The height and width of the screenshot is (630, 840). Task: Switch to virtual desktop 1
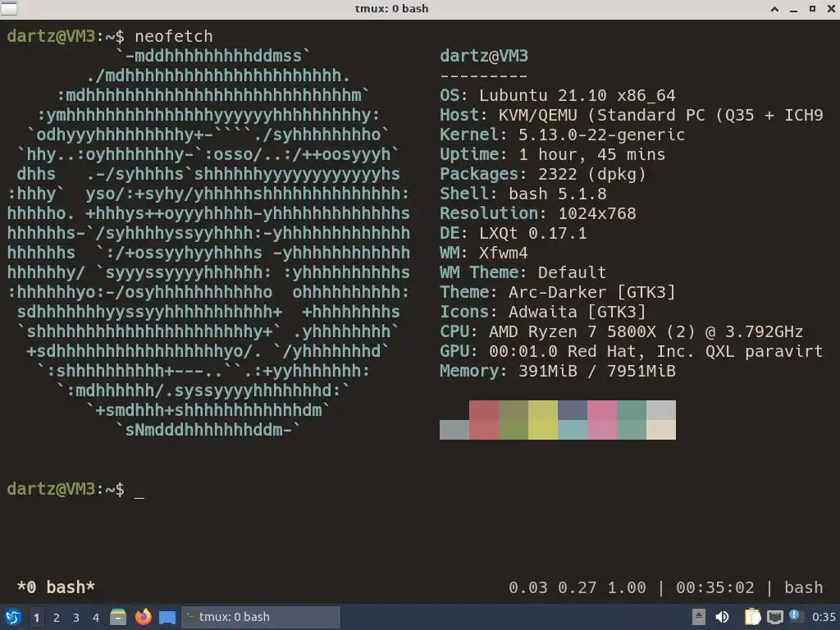click(x=36, y=618)
